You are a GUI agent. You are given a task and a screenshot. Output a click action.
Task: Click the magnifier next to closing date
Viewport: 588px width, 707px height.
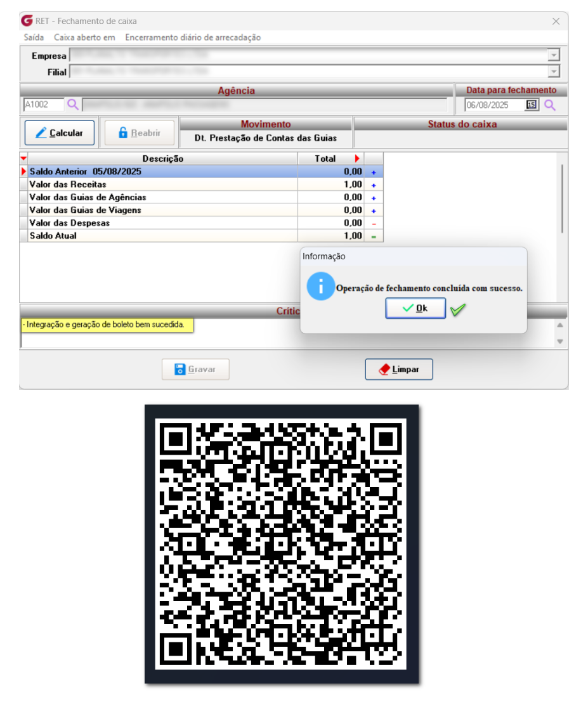click(550, 105)
